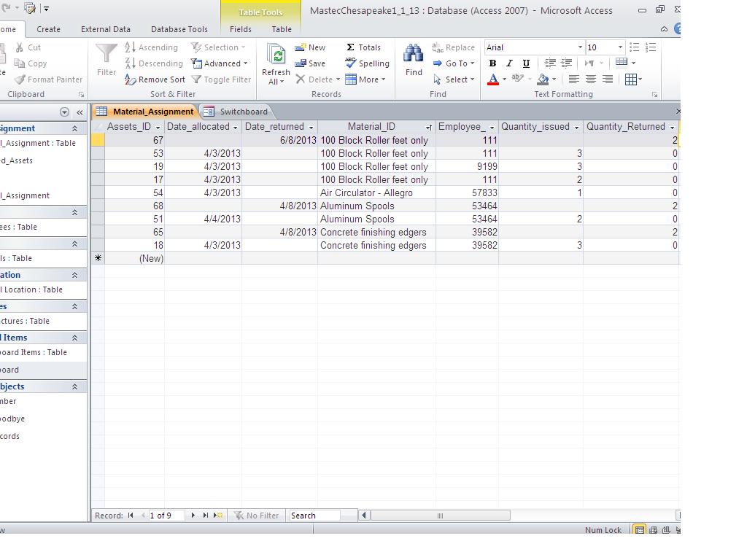Sort records Descending

coord(154,63)
